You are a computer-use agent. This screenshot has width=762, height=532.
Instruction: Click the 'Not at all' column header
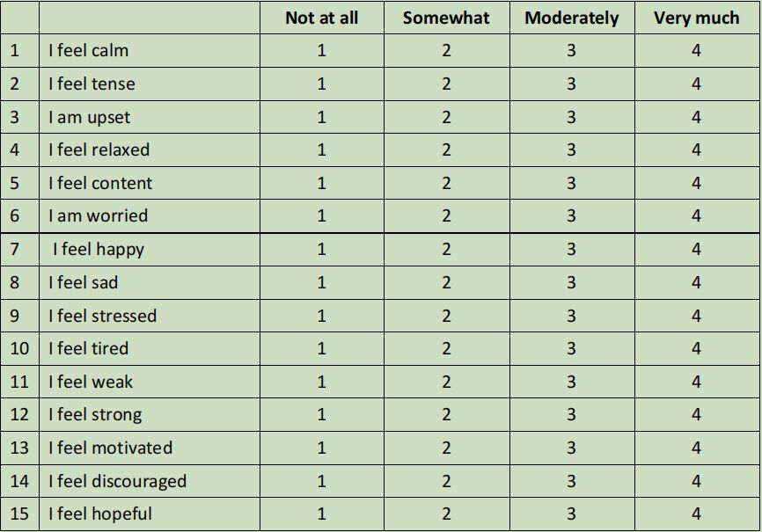(321, 18)
